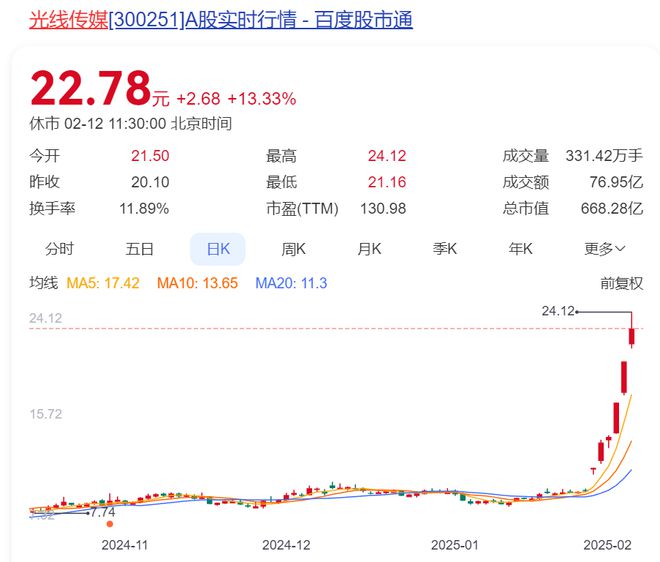Click the +2.68 price change value

(198, 99)
